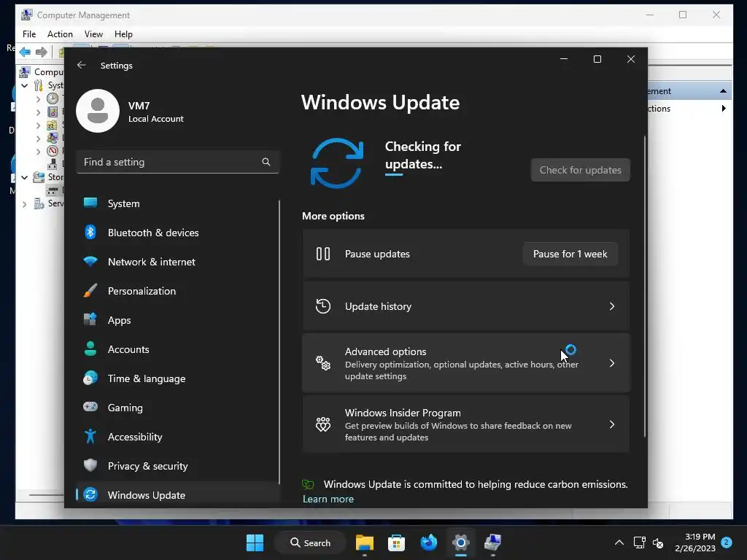This screenshot has height=560, width=747.
Task: Click the Advanced options gears icon
Action: coord(323,363)
